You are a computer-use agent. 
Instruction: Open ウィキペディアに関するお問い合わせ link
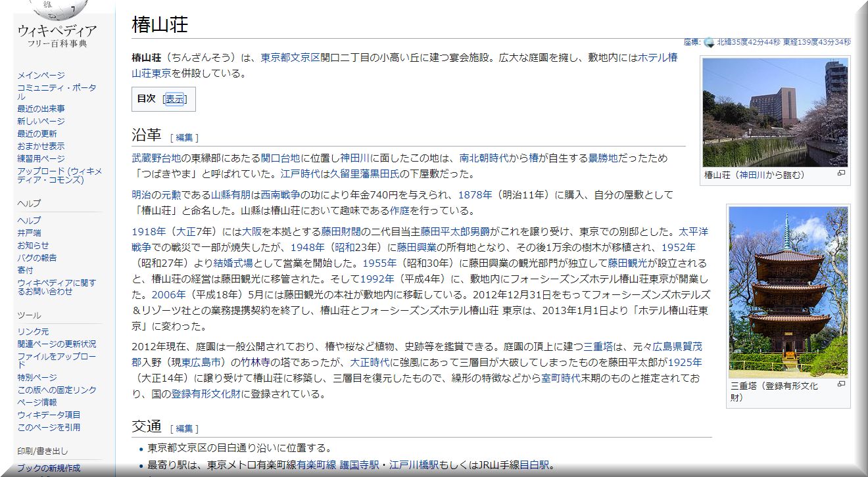(57, 287)
